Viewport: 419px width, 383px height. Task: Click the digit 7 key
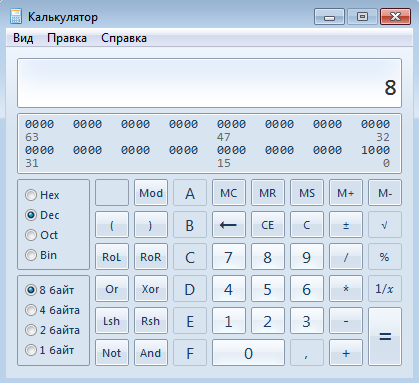(229, 257)
